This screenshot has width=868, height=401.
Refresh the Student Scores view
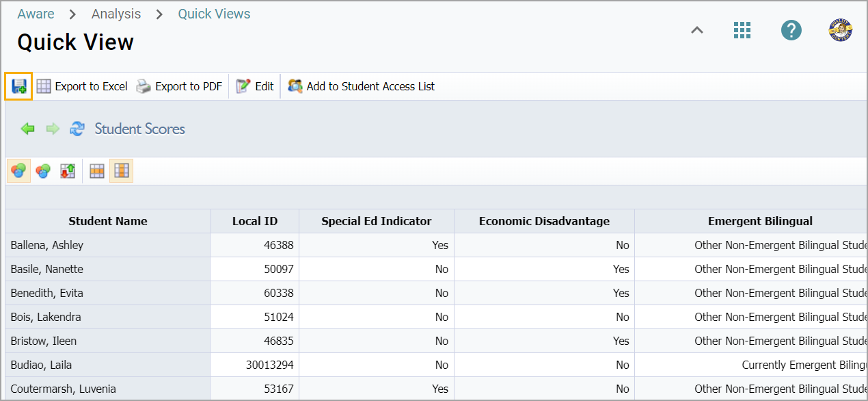point(77,129)
